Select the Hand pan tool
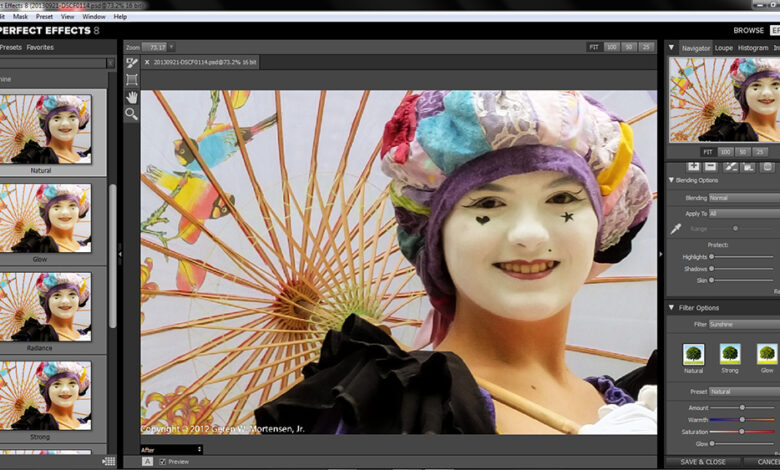Screen dimensions: 780x470 point(131,97)
